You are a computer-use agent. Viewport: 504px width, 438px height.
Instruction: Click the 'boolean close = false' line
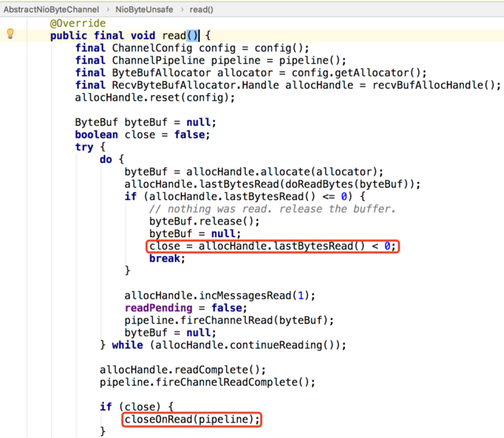click(x=143, y=135)
